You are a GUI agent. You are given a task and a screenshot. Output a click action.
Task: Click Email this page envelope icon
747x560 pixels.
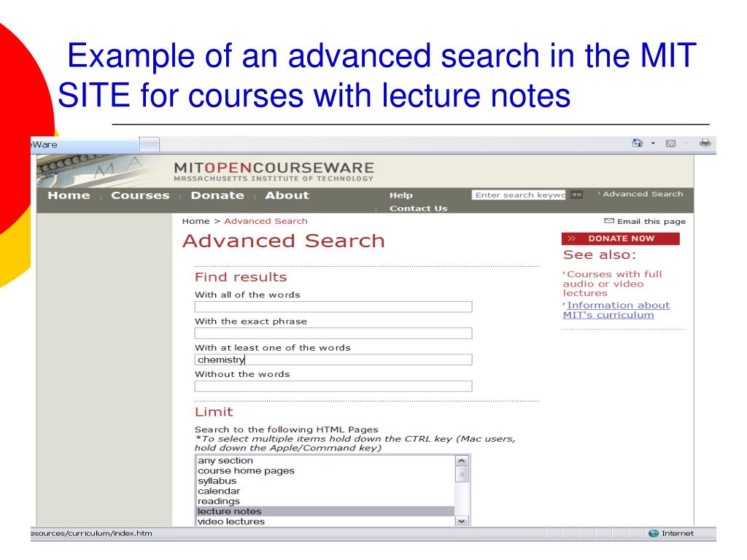(609, 220)
